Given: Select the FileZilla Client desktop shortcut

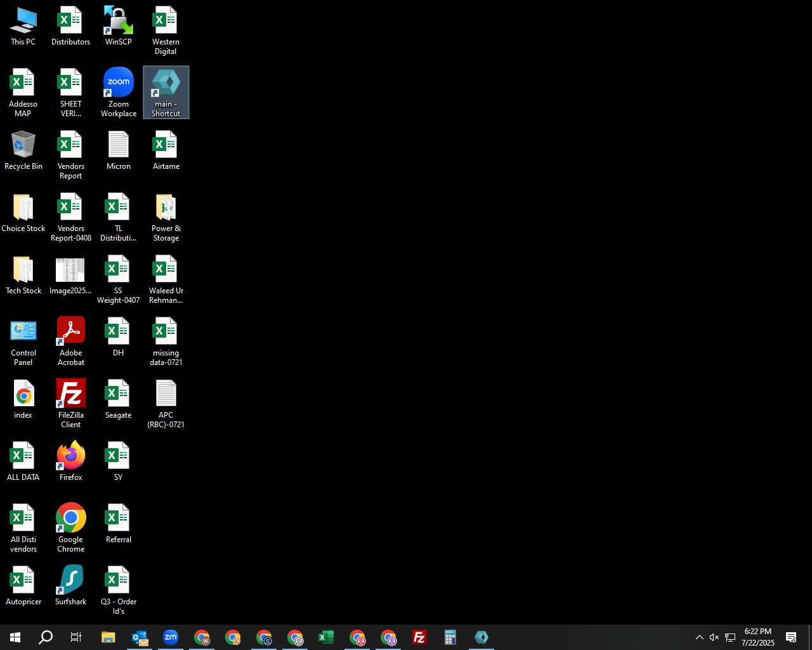Looking at the screenshot, I should [70, 404].
